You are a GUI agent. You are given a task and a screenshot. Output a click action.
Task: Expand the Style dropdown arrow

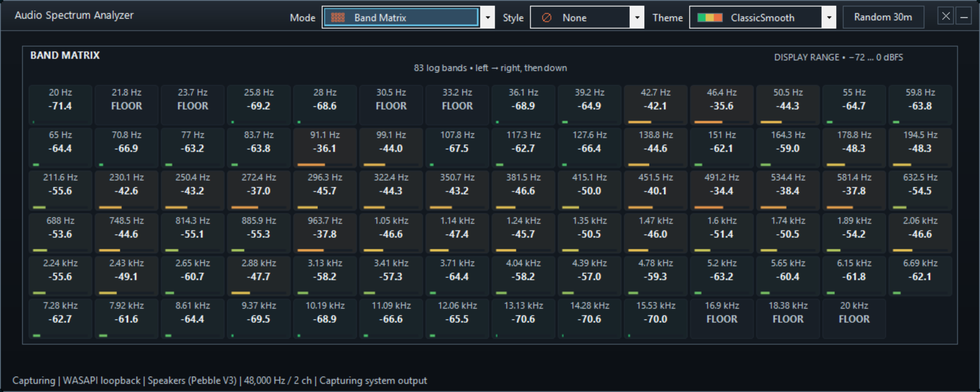click(x=637, y=17)
